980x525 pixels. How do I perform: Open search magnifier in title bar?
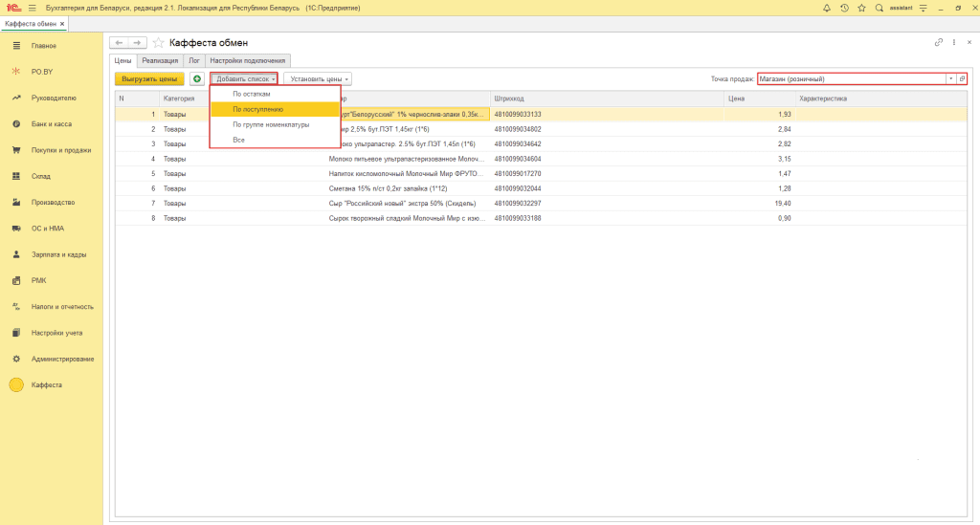pos(880,8)
